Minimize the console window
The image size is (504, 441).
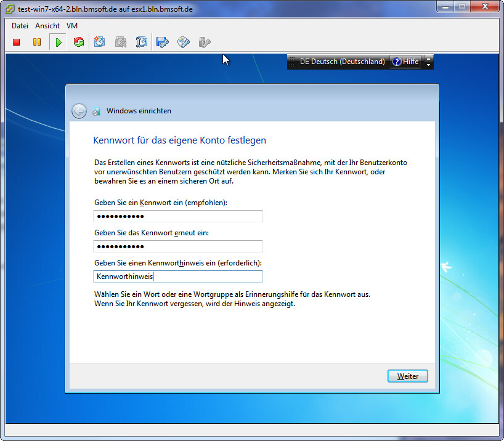(445, 7)
